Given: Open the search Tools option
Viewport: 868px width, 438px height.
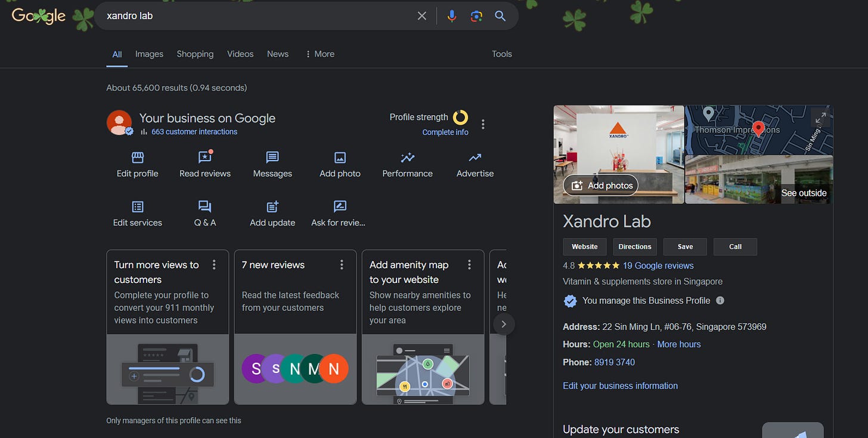Looking at the screenshot, I should click(502, 54).
